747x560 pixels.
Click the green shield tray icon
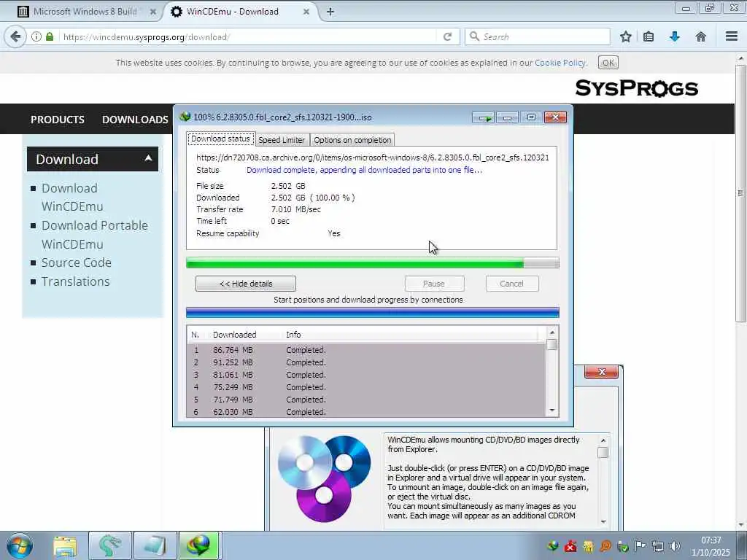(623, 545)
